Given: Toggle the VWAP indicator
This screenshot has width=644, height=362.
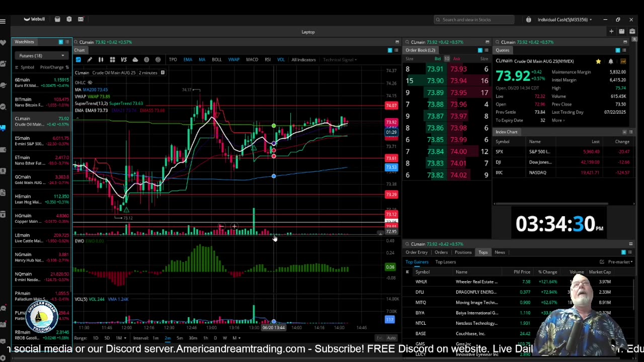Looking at the screenshot, I should [x=233, y=60].
